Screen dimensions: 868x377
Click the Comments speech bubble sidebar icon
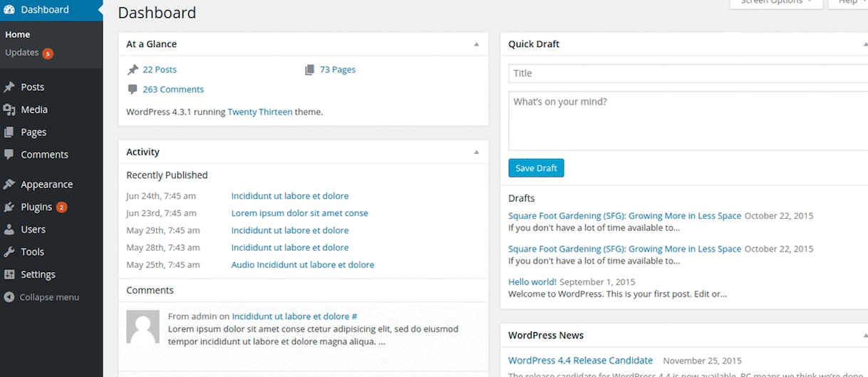[x=9, y=155]
